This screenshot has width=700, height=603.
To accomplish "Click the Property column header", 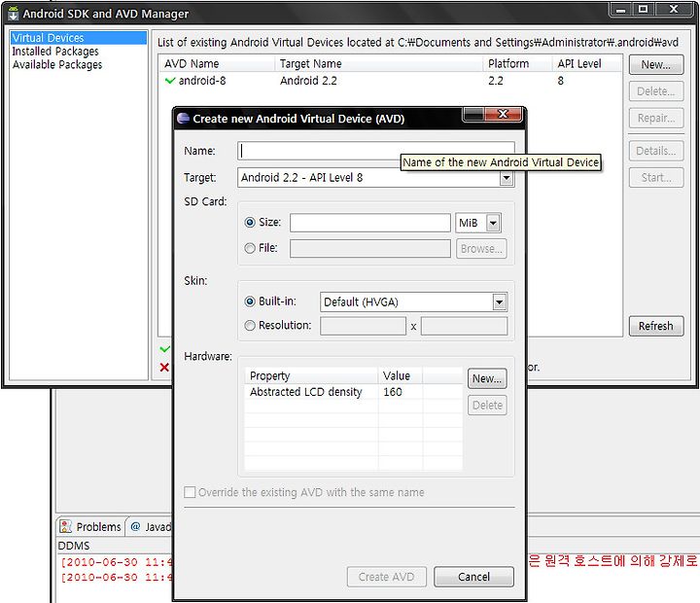I will (x=312, y=376).
